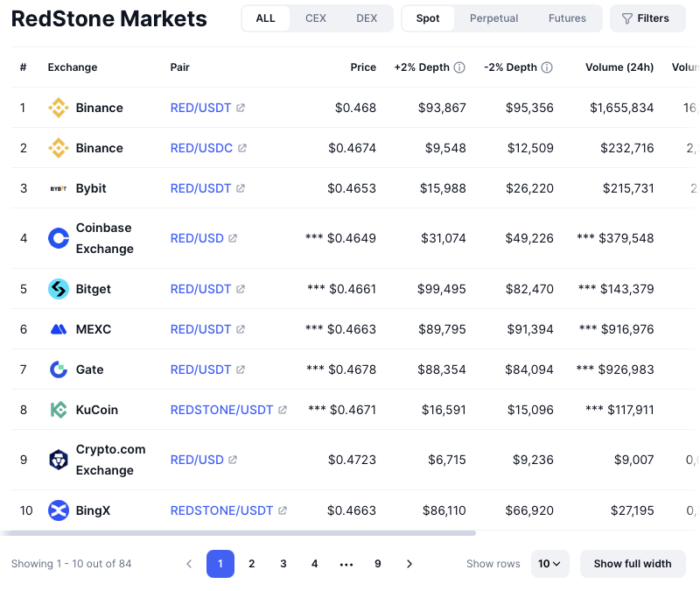The height and width of the screenshot is (591, 700).
Task: Open Binance RED/USDT pair link
Action: [201, 108]
